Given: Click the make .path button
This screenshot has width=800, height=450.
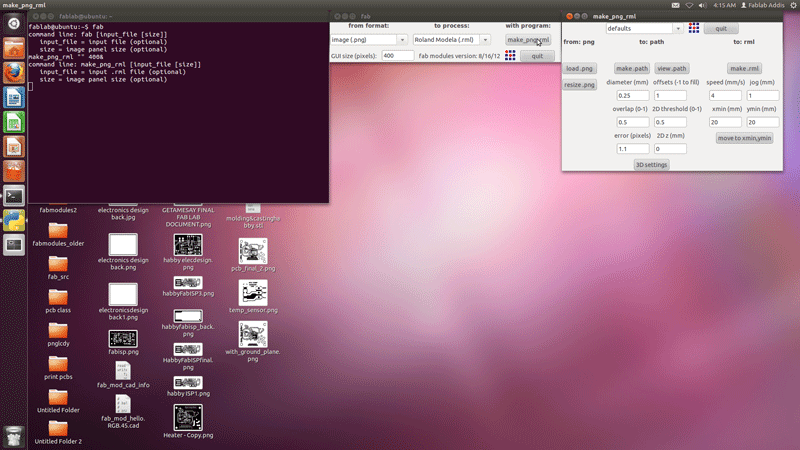Looking at the screenshot, I should 632,68.
